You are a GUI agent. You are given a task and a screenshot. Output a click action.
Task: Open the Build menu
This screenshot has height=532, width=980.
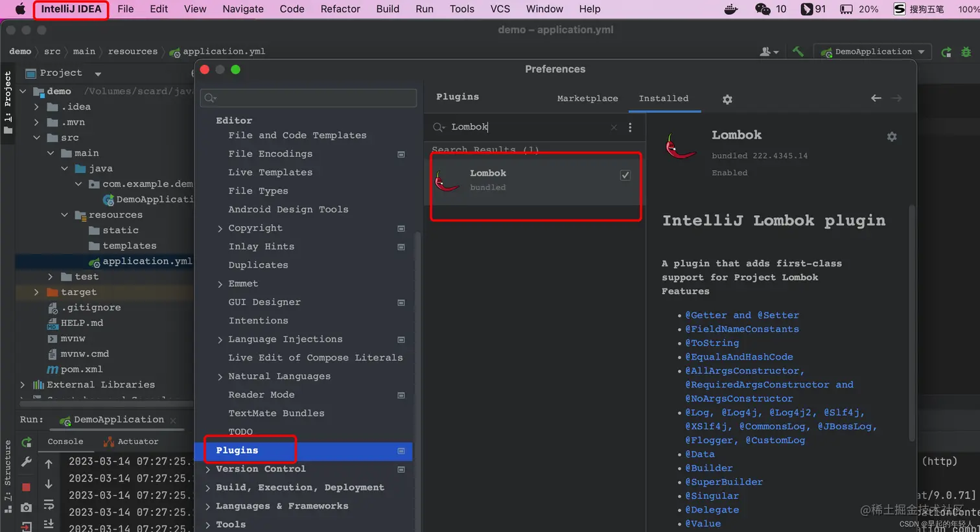coord(388,9)
